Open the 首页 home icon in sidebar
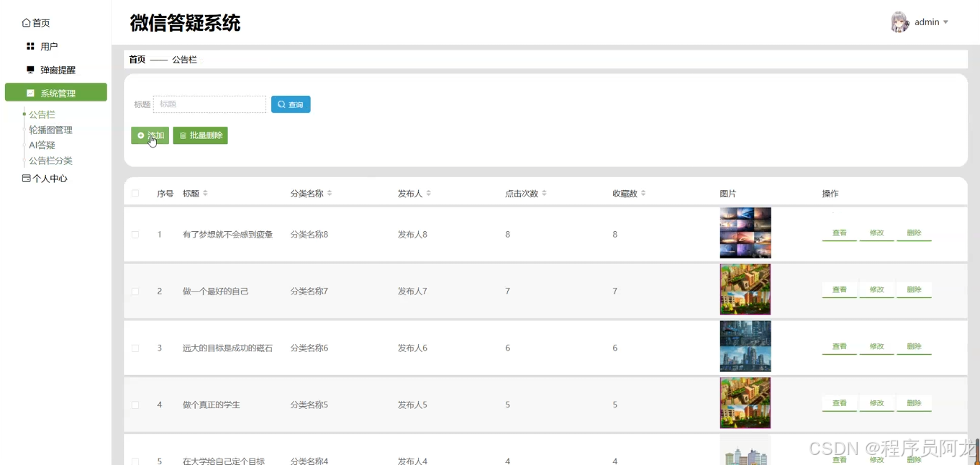 coord(27,23)
